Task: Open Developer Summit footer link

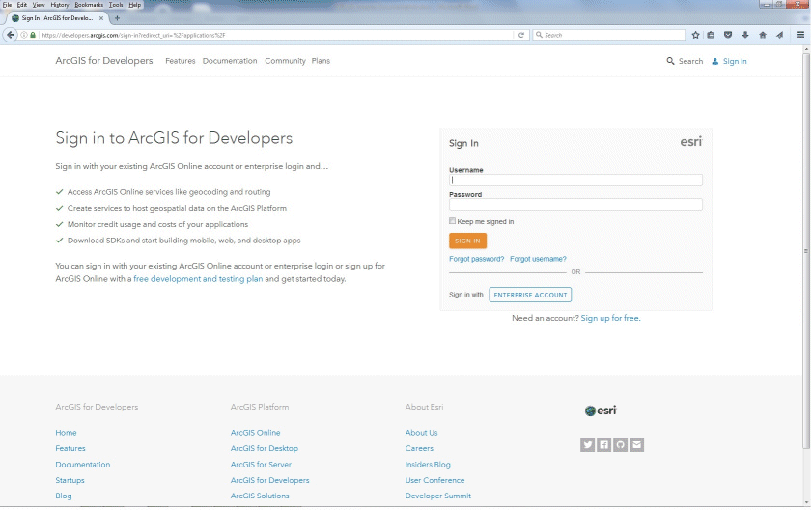Action: (438, 496)
